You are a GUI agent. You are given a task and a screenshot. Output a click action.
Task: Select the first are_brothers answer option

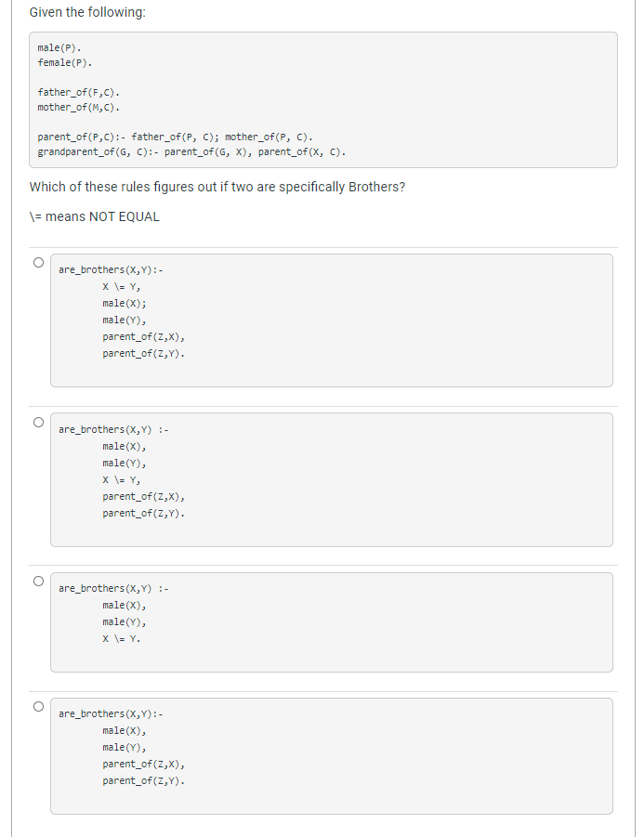tap(38, 261)
